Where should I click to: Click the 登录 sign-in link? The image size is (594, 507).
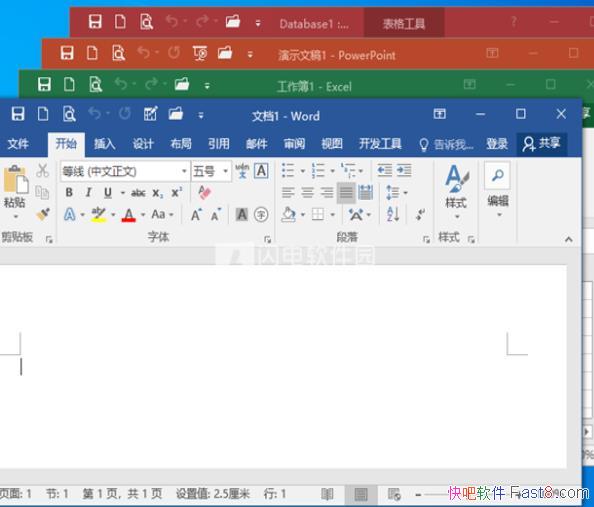click(497, 144)
